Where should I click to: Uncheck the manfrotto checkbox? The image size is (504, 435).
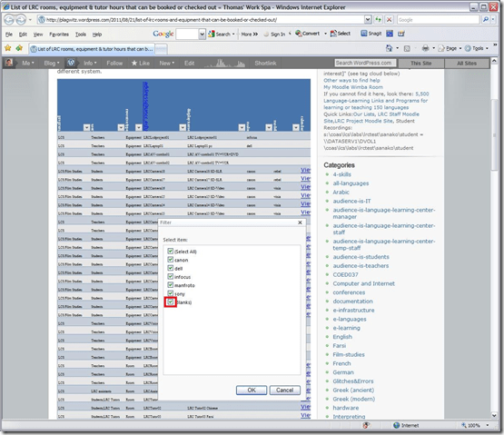[171, 285]
